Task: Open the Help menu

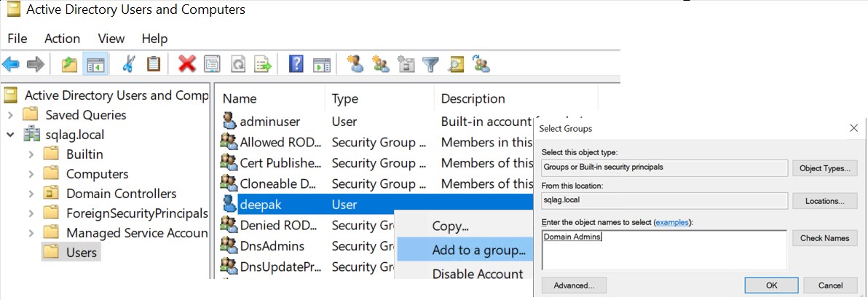Action: (154, 38)
